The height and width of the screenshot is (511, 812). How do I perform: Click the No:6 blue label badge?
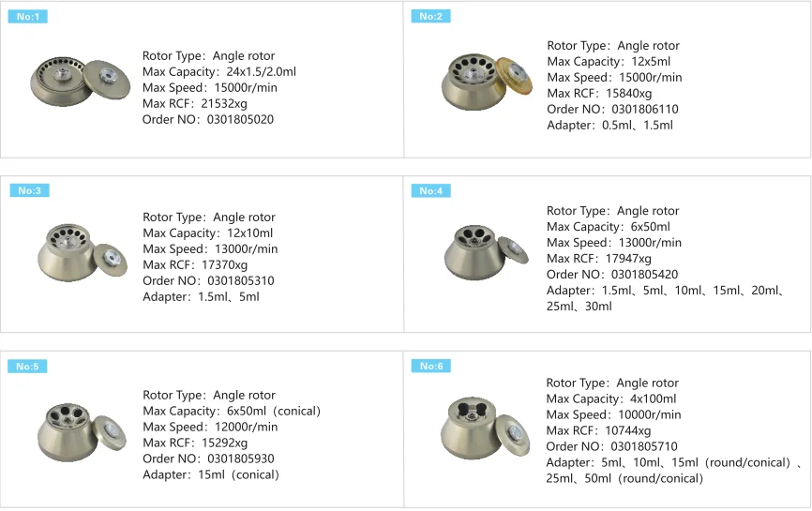click(430, 366)
